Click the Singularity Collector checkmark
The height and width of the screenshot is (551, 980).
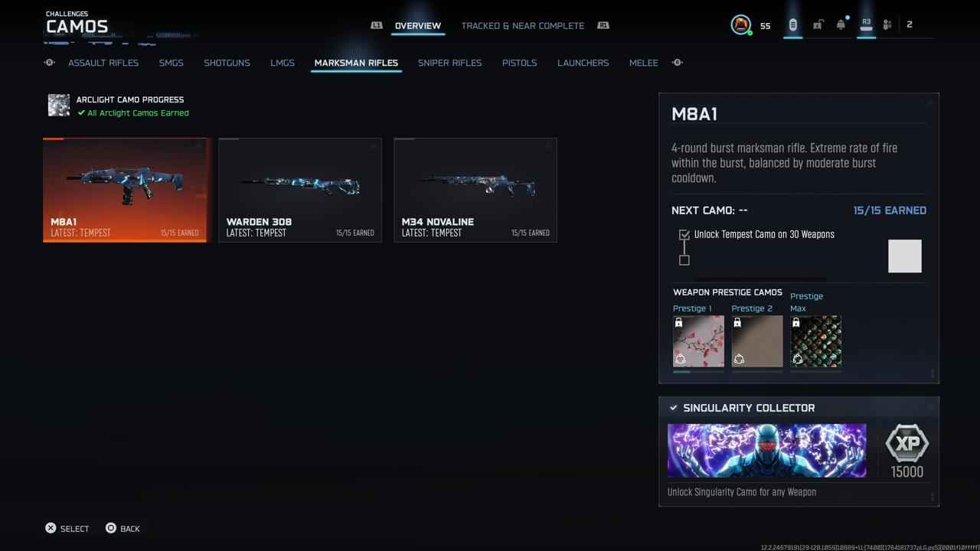coord(673,408)
